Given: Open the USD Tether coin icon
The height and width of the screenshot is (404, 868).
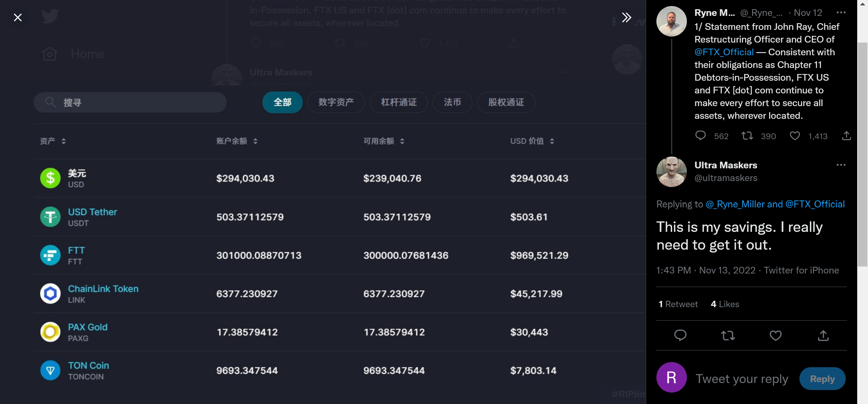Looking at the screenshot, I should [50, 217].
